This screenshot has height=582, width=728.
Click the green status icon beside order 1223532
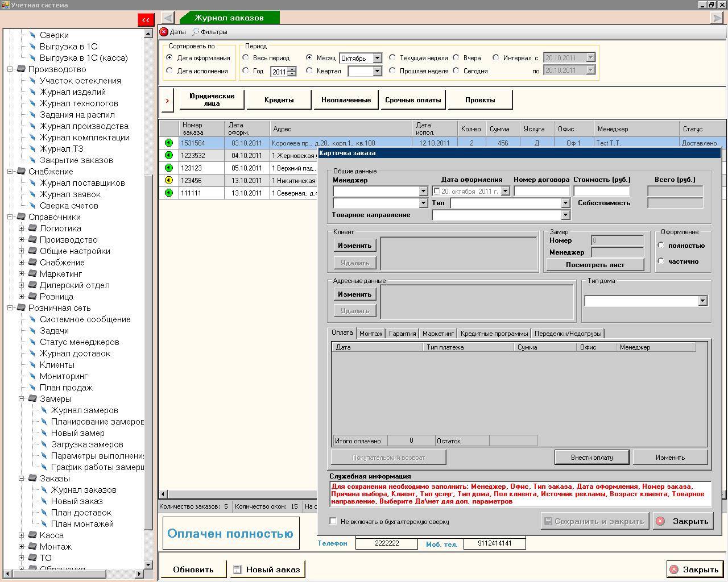coord(168,155)
